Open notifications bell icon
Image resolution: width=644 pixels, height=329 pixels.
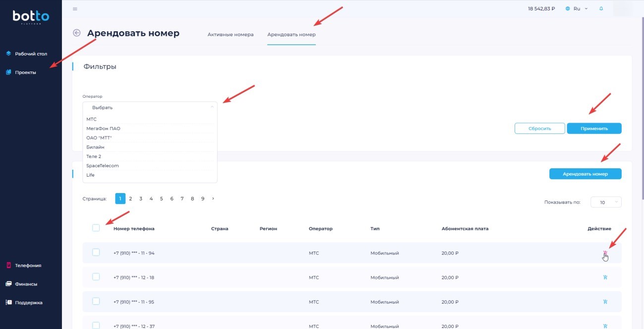coord(601,9)
